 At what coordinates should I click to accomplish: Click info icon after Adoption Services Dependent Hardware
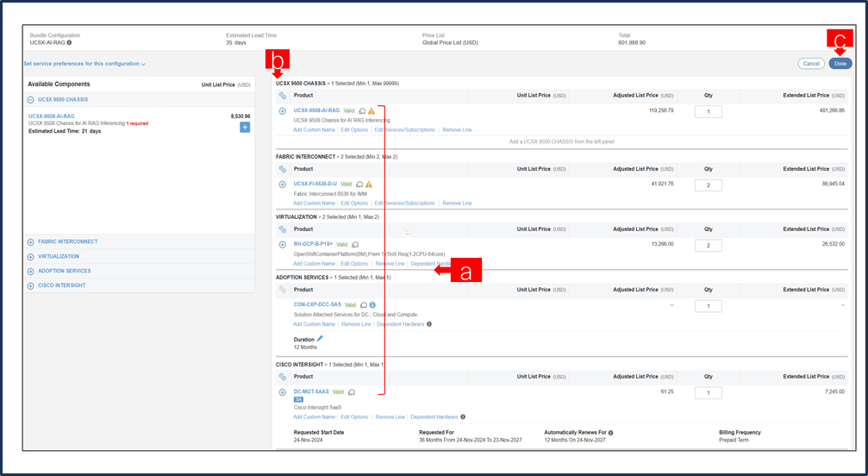pyautogui.click(x=429, y=324)
